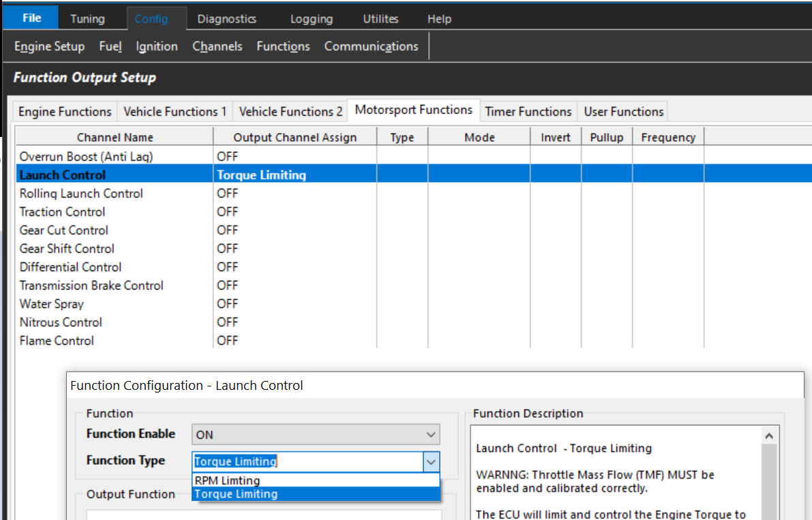This screenshot has width=812, height=520.
Task: Select the Launch Control row
Action: point(414,175)
